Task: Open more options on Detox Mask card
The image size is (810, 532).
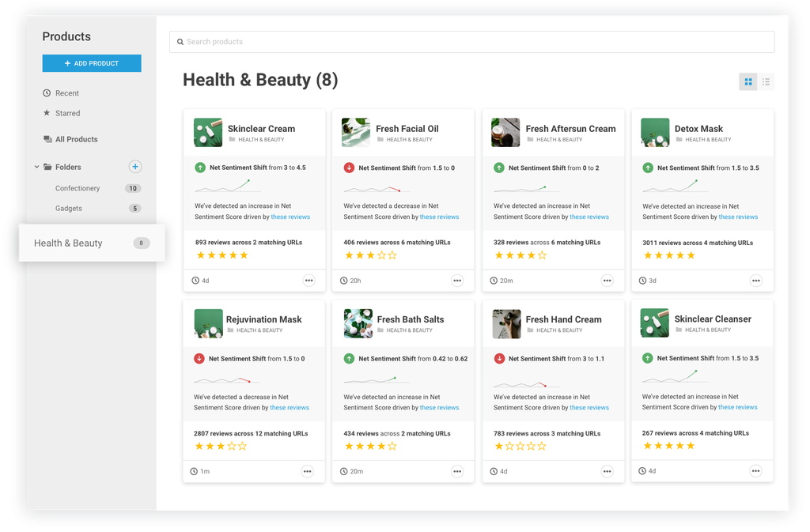Action: click(x=755, y=281)
